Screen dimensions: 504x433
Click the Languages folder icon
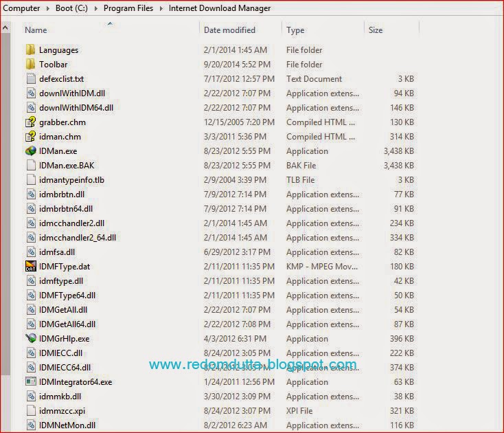pos(30,50)
